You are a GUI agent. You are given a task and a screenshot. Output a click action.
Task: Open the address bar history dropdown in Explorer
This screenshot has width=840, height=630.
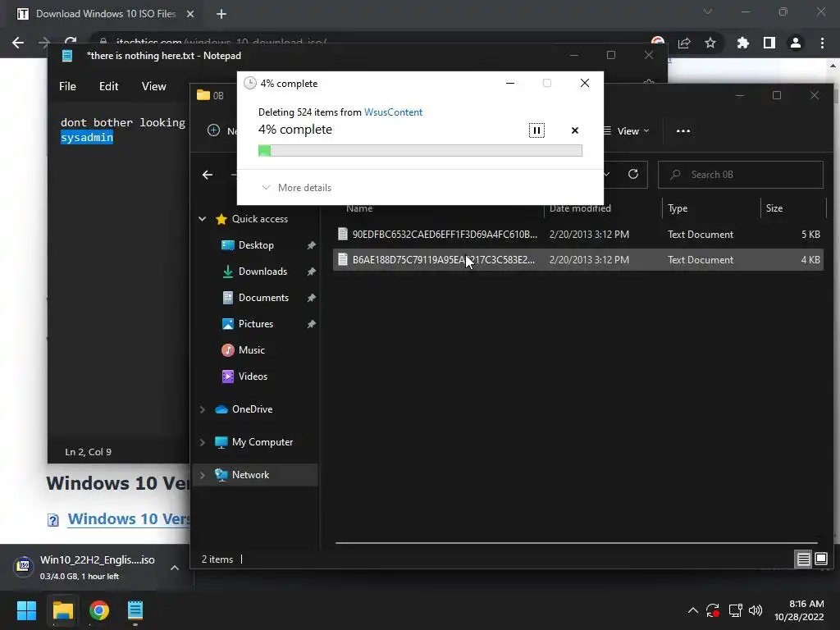[x=606, y=174]
